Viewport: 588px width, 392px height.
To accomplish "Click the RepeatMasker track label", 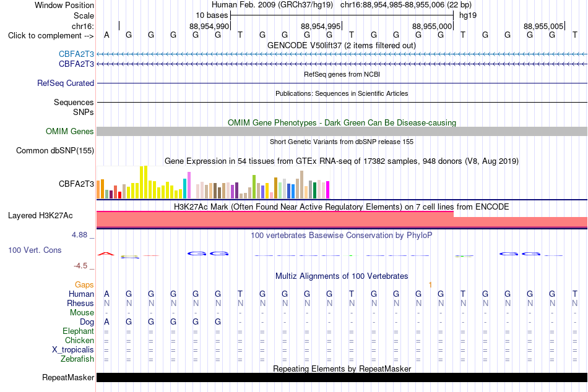I will [68, 377].
